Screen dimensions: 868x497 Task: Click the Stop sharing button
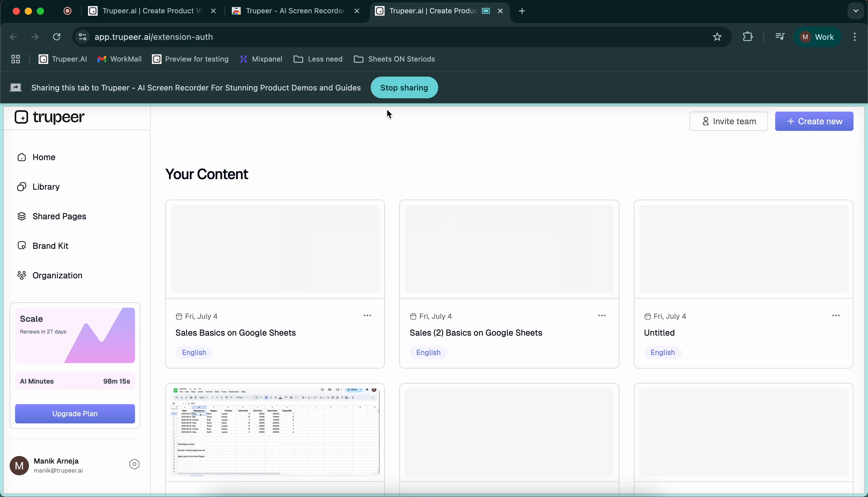tap(404, 88)
